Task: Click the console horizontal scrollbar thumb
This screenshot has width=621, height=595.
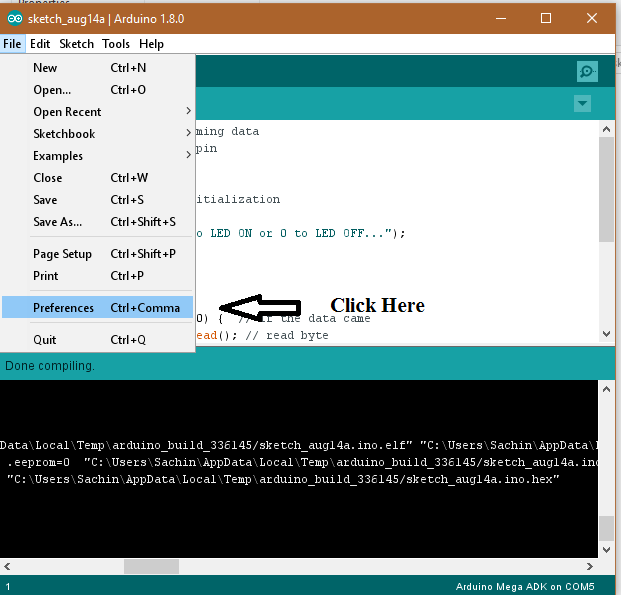Action: click(151, 566)
